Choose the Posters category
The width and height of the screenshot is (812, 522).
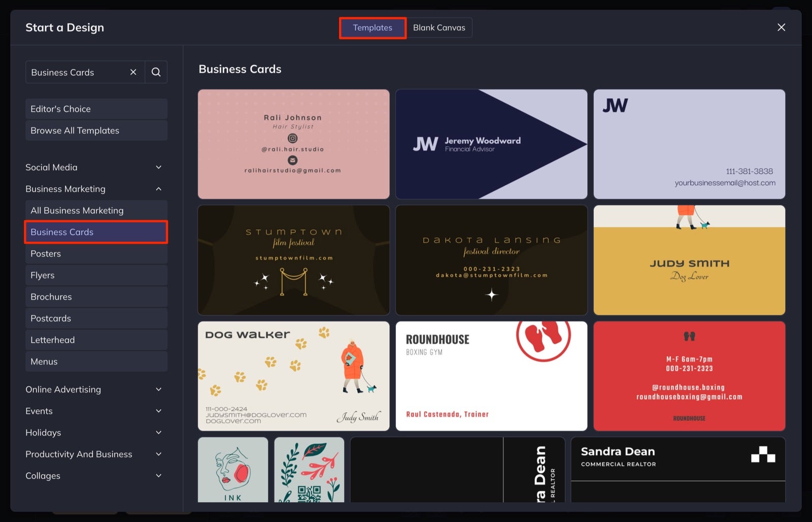[x=96, y=253]
